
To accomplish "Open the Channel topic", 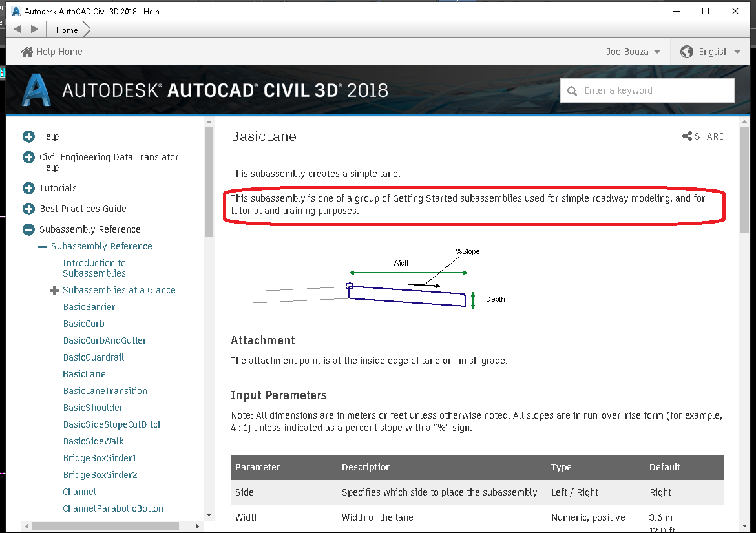I will [x=79, y=492].
